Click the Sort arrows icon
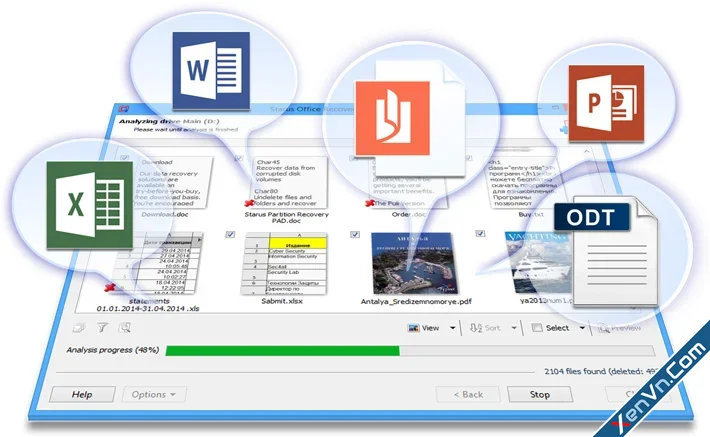The height and width of the screenshot is (437, 710). (x=476, y=328)
